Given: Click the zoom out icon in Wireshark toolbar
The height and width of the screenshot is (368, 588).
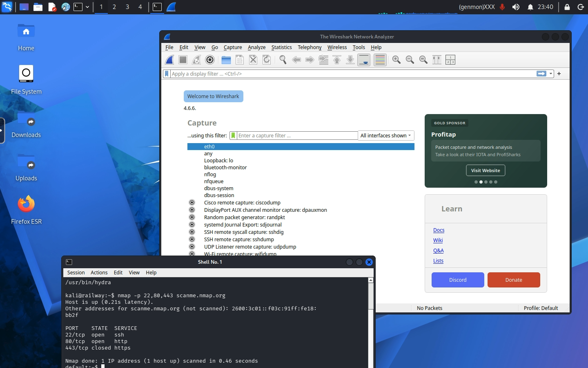Looking at the screenshot, I should [410, 60].
